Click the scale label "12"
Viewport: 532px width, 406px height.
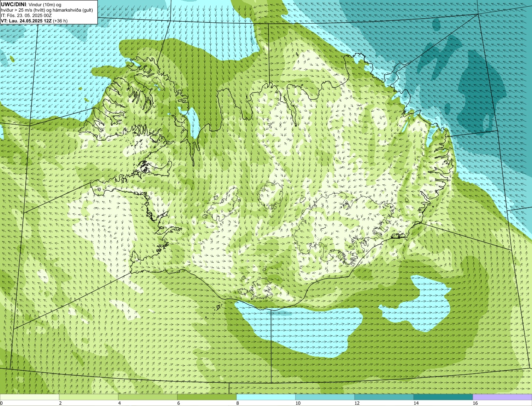coord(357,403)
